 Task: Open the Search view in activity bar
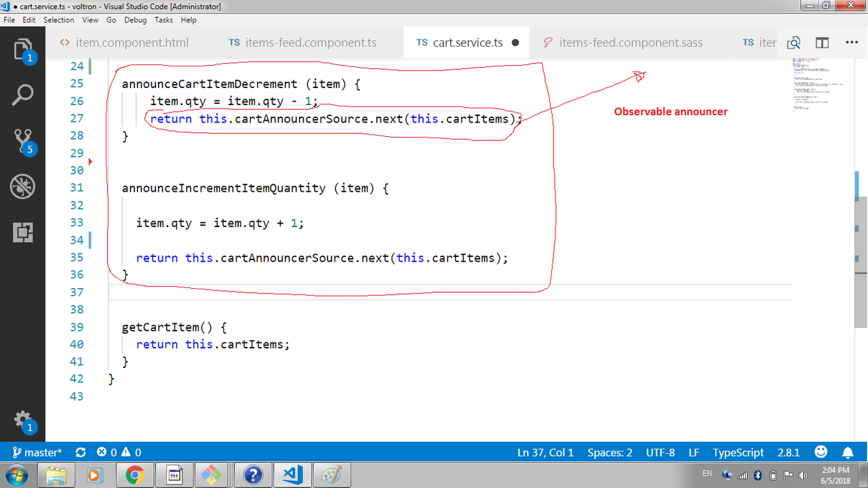(x=22, y=95)
